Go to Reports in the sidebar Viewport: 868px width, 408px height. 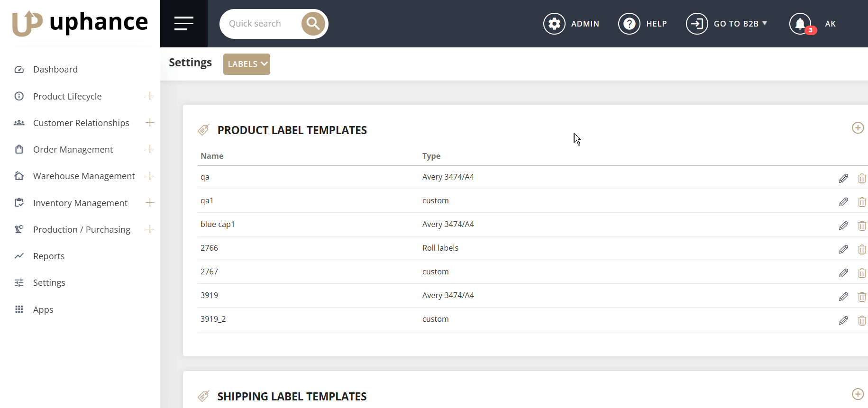[x=49, y=256]
